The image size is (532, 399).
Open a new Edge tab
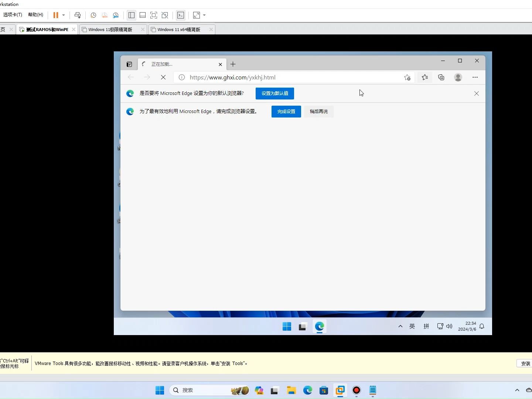(233, 64)
